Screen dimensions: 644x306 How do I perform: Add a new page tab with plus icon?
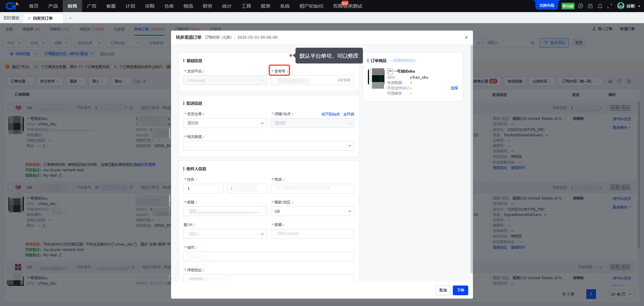pyautogui.click(x=70, y=18)
